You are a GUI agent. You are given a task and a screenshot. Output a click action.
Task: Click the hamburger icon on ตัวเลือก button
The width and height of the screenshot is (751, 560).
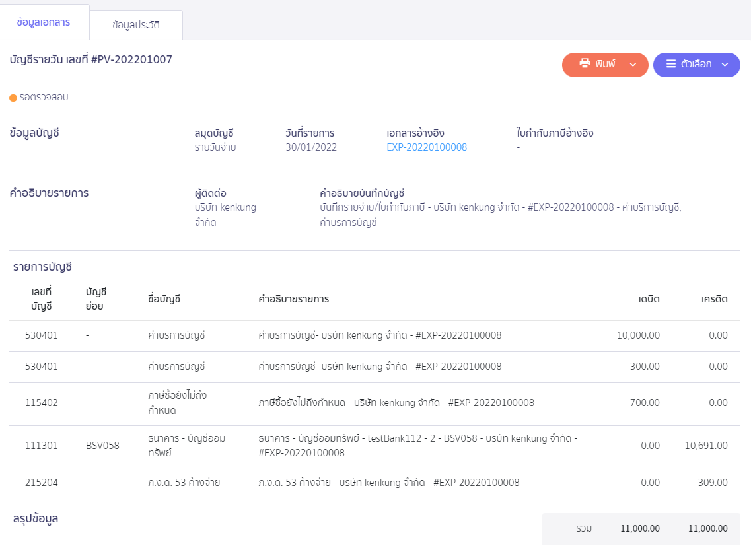click(671, 63)
